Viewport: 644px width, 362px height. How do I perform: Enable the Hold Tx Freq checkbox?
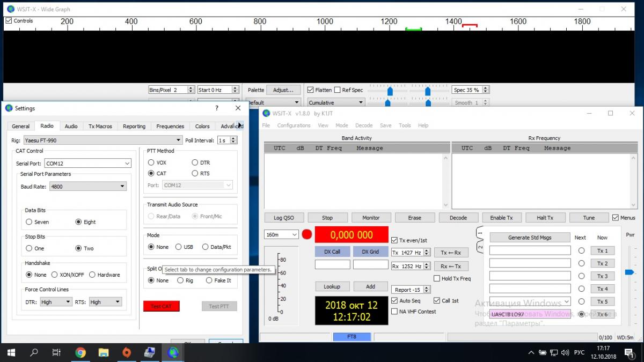point(437,278)
